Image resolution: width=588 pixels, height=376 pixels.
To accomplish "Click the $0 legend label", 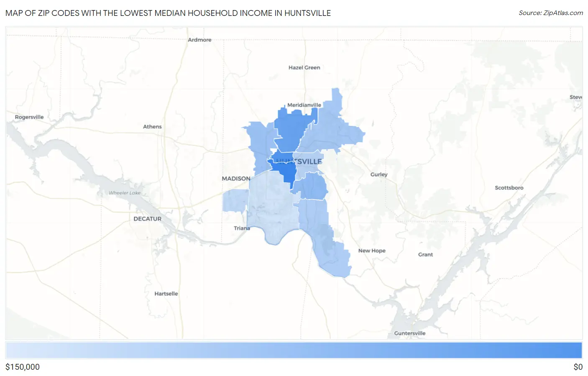I will pos(578,367).
